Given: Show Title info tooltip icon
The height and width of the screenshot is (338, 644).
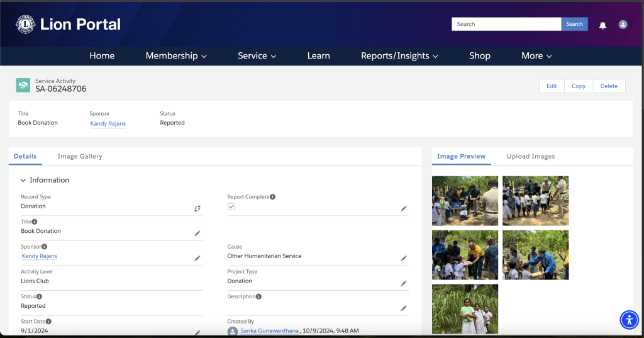Looking at the screenshot, I should pos(35,222).
